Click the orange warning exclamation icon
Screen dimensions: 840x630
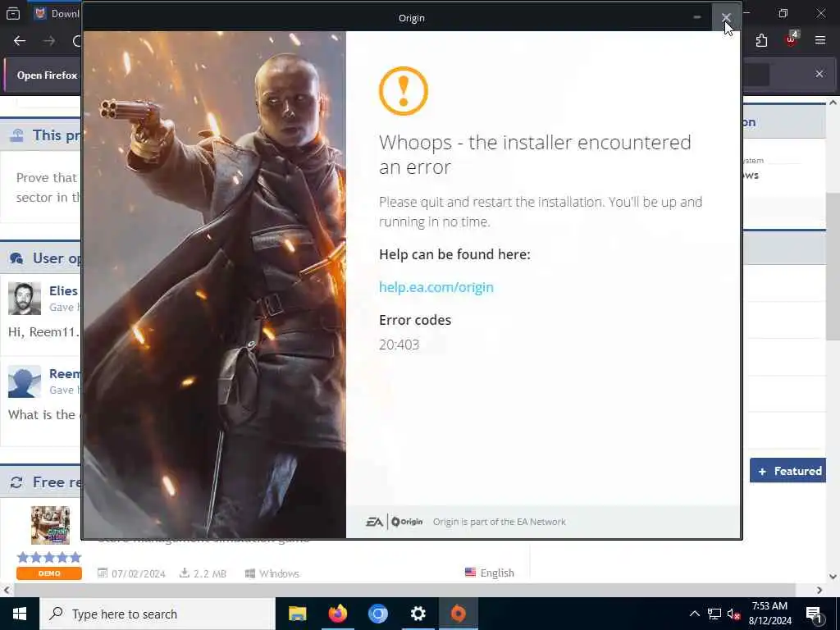404,91
